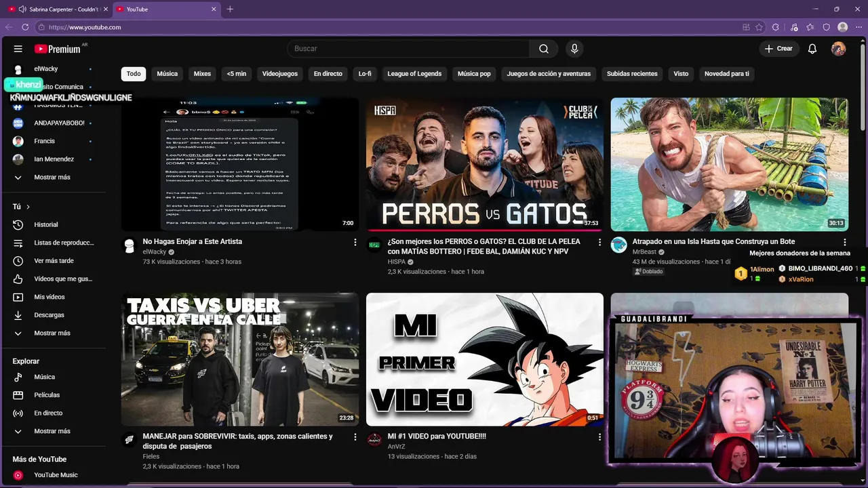Play the MrBeast island video thumbnail

(x=730, y=165)
